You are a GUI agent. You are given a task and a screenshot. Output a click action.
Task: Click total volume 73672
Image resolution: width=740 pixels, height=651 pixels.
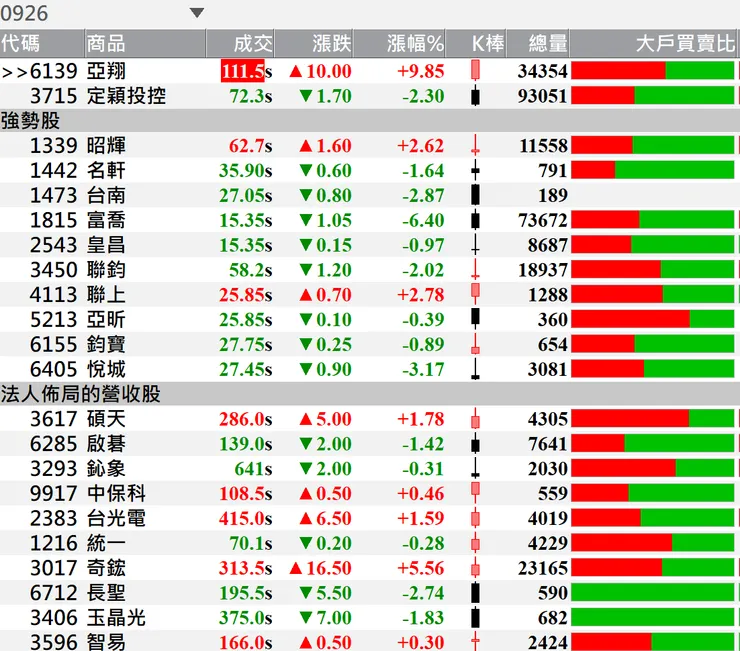point(543,220)
